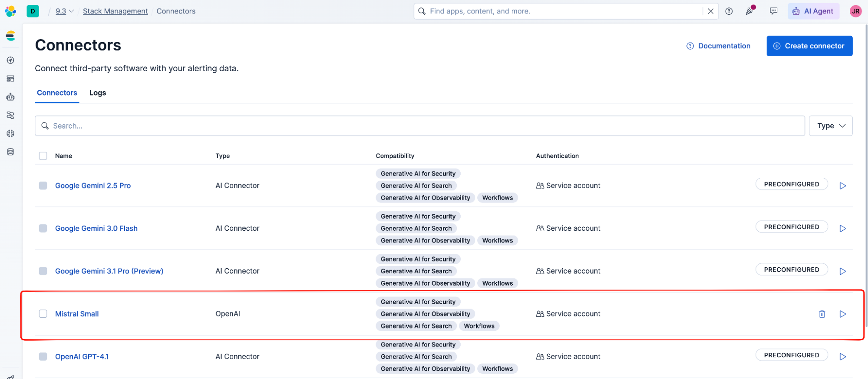This screenshot has width=868, height=379.
Task: Open the robot Agents icon in sidebar
Action: (x=10, y=97)
